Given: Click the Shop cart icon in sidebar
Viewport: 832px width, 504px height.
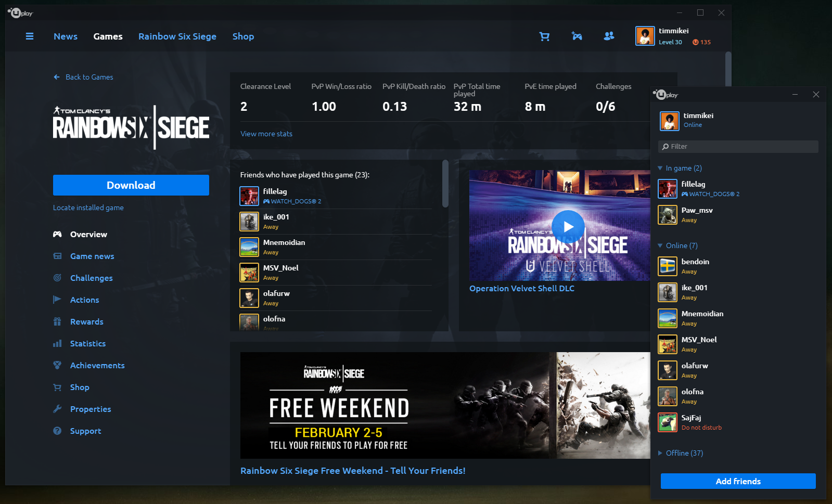Looking at the screenshot, I should click(57, 387).
